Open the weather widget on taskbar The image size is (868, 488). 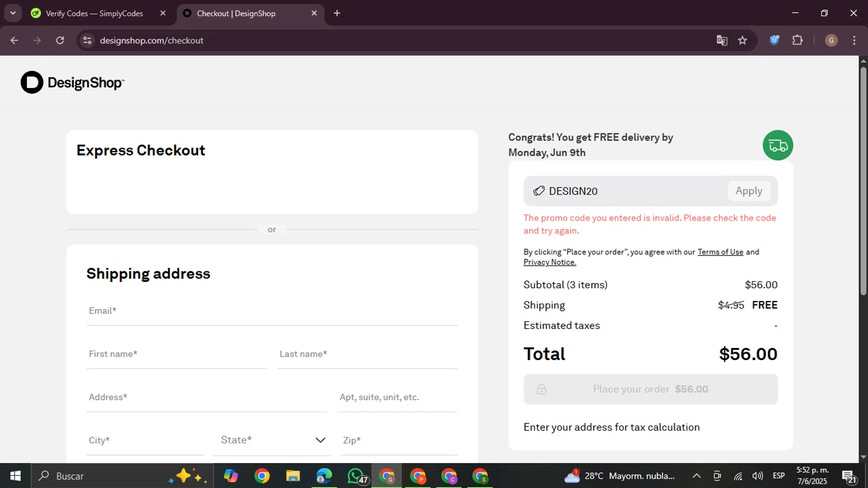[x=619, y=476]
